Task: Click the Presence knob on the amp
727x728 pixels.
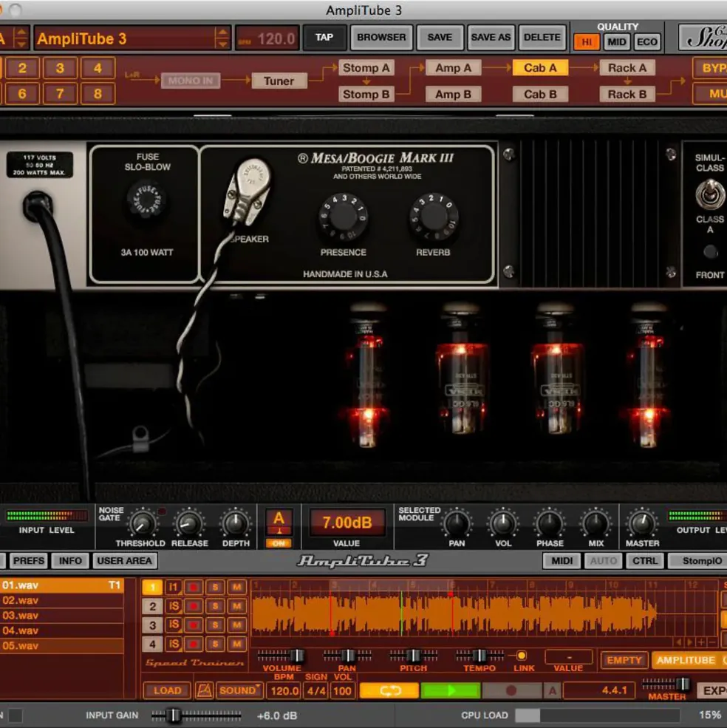Action: click(343, 217)
